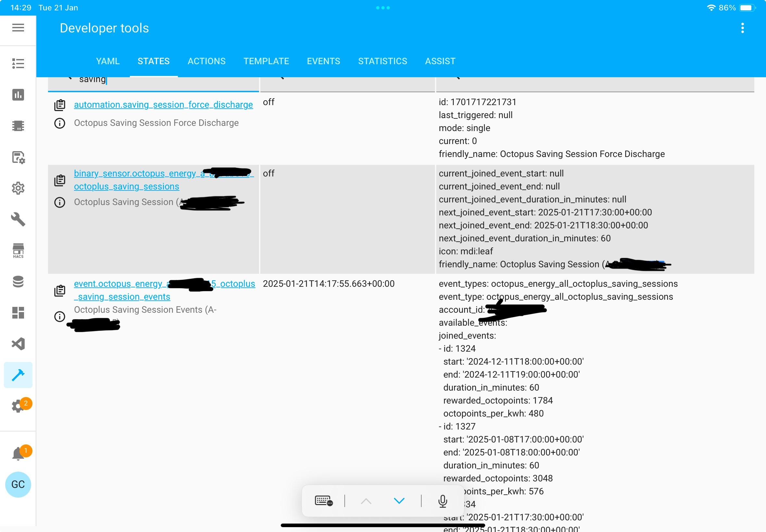Copy the automation.saving_session_force_discharge entity ID
The image size is (766, 532).
click(60, 105)
